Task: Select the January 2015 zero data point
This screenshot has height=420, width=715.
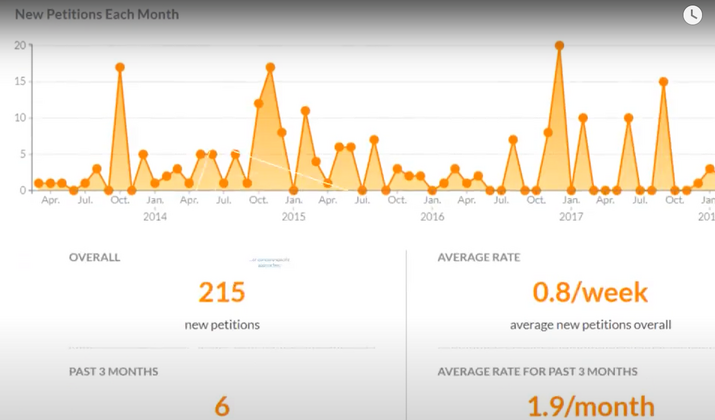Action: click(293, 190)
